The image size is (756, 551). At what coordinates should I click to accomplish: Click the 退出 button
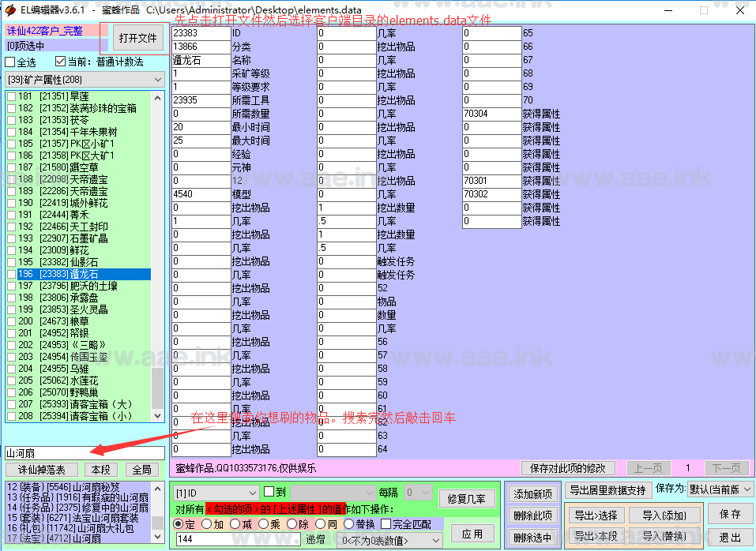(x=730, y=537)
